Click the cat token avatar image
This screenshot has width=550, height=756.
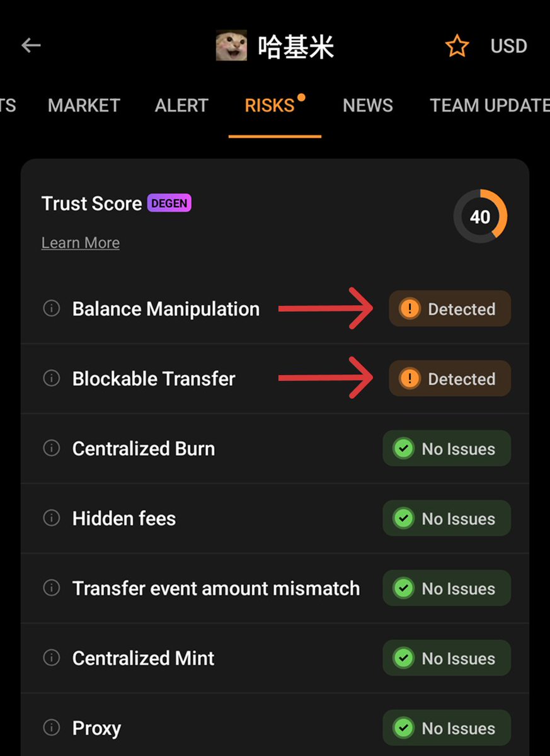pyautogui.click(x=231, y=46)
